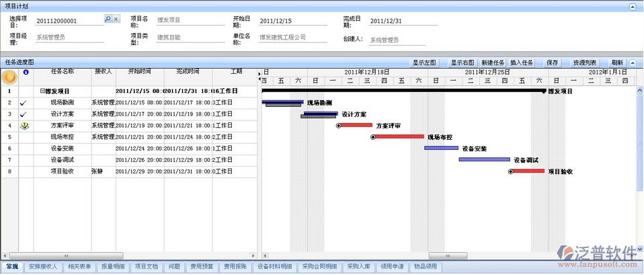644x275 pixels.
Task: Click the blue info column header icon
Action: 26,71
